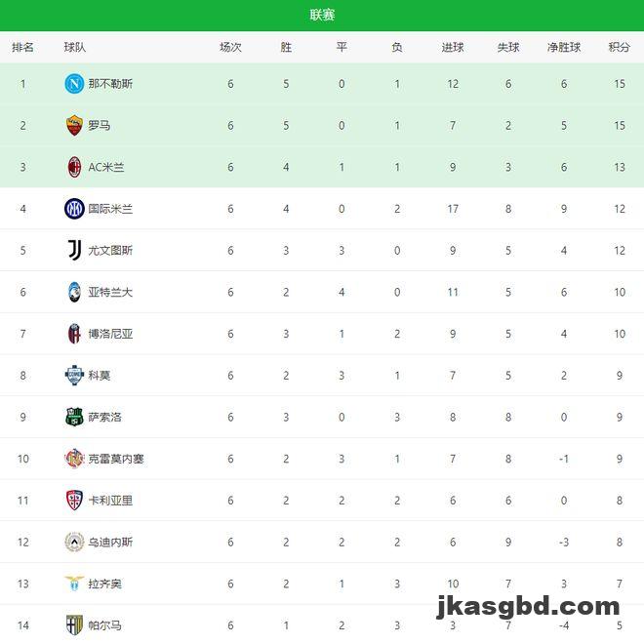Select the 联赛 tab header
The height and width of the screenshot is (644, 644).
click(x=322, y=15)
